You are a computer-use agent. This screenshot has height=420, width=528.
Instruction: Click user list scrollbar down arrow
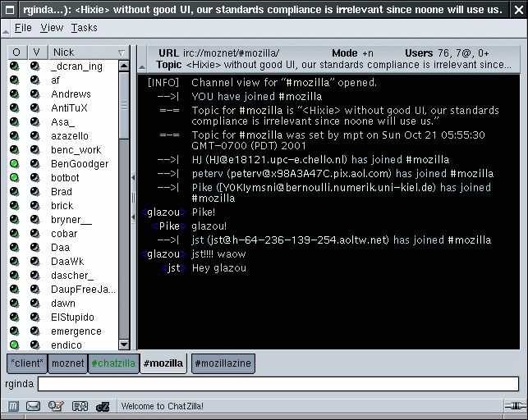124,345
